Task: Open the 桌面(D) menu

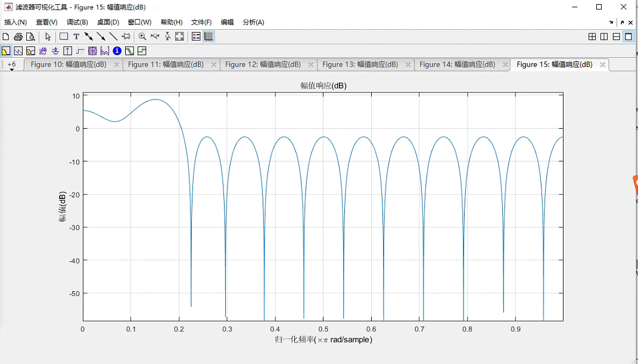Action: coord(108,23)
